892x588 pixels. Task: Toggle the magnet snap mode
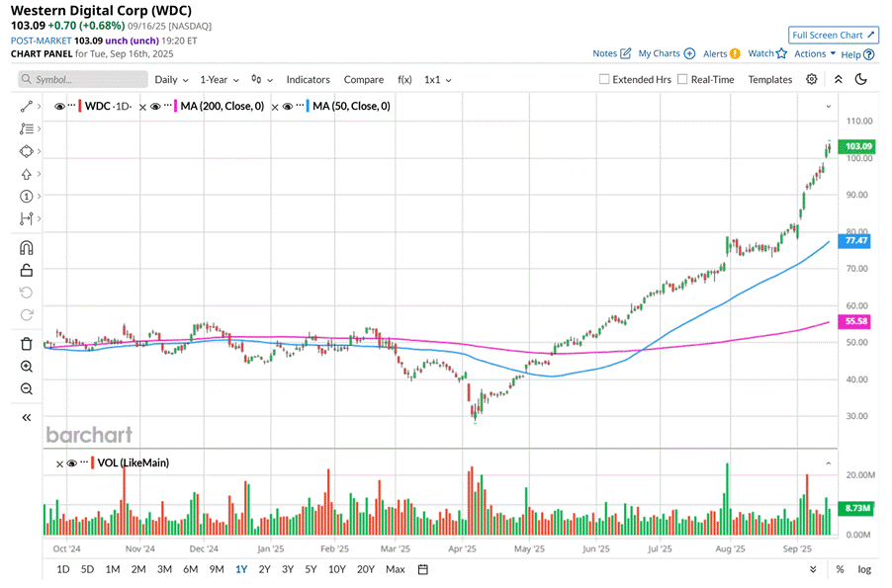pyautogui.click(x=26, y=248)
